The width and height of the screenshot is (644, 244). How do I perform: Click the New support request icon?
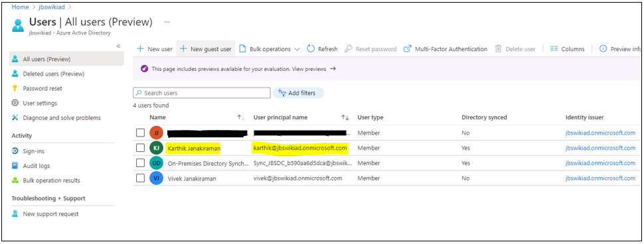15,213
